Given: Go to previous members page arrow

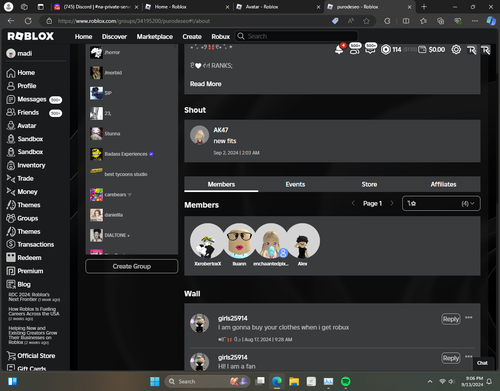Looking at the screenshot, I should coord(353,203).
